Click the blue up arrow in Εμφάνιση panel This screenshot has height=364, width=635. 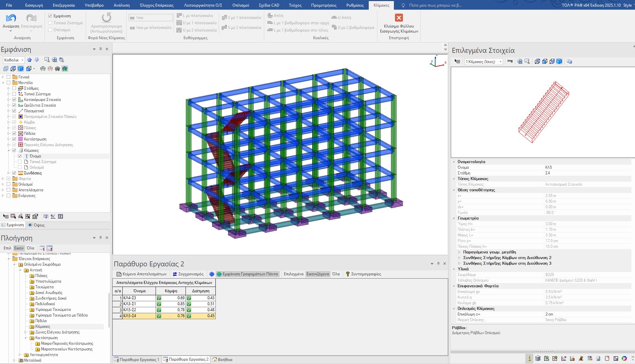coord(30,60)
